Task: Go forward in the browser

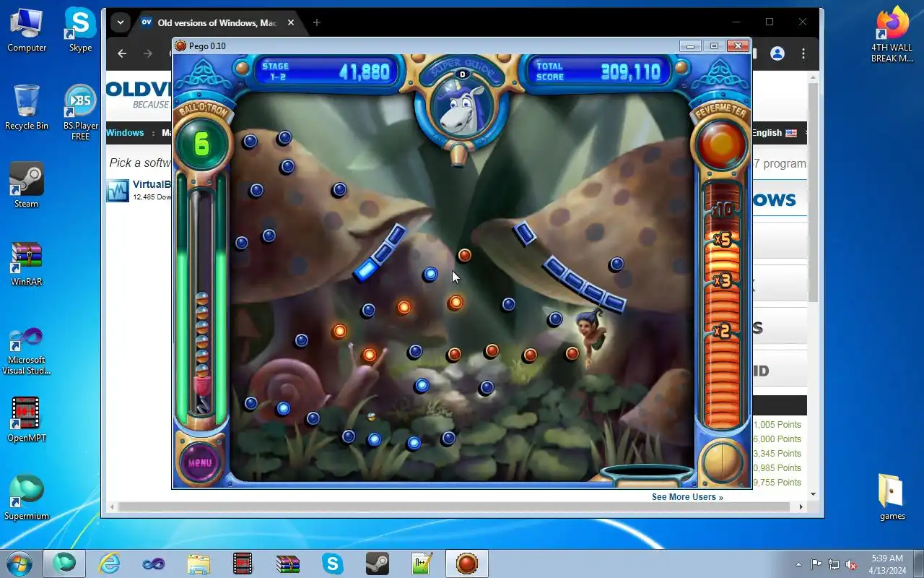Action: click(148, 53)
